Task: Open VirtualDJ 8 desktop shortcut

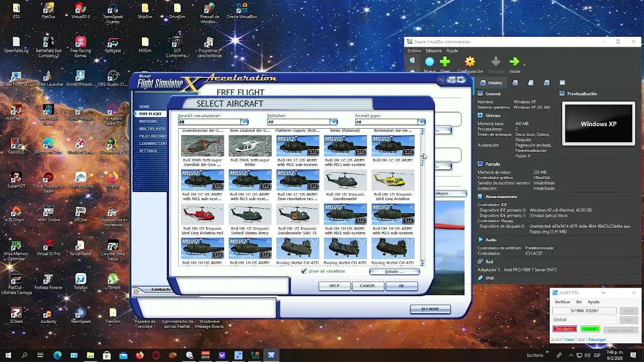Action: tap(80, 11)
